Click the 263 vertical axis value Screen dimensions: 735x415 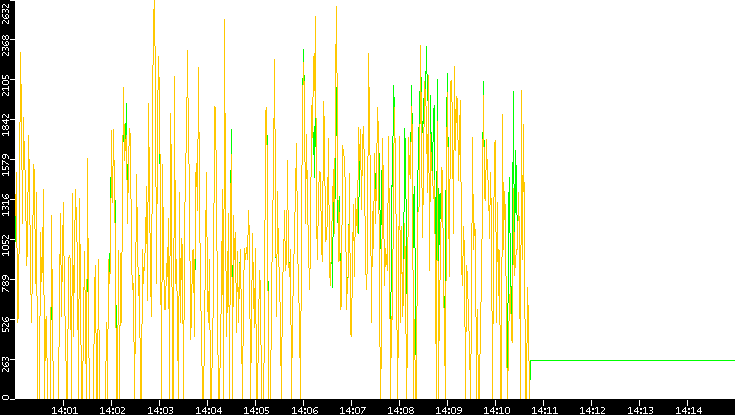(6, 364)
